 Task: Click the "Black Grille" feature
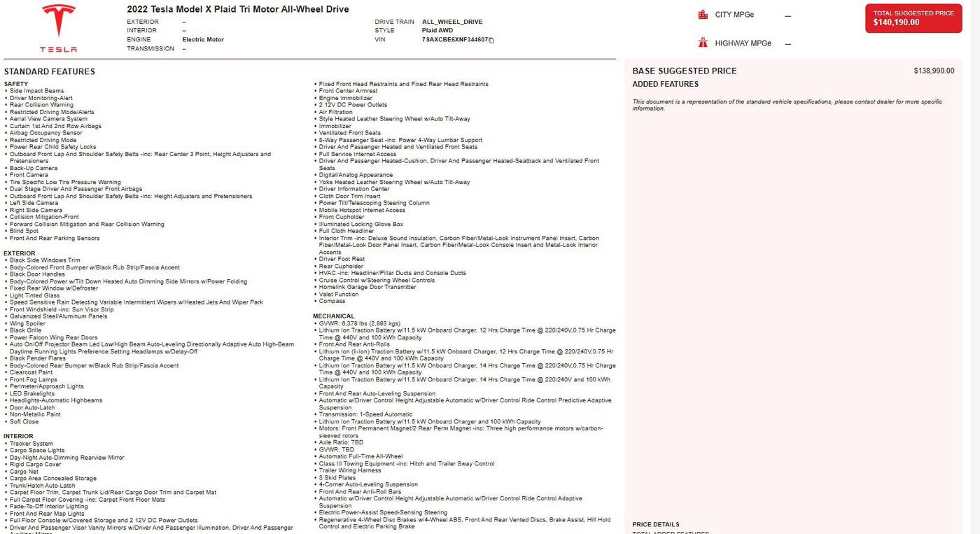[x=25, y=330]
